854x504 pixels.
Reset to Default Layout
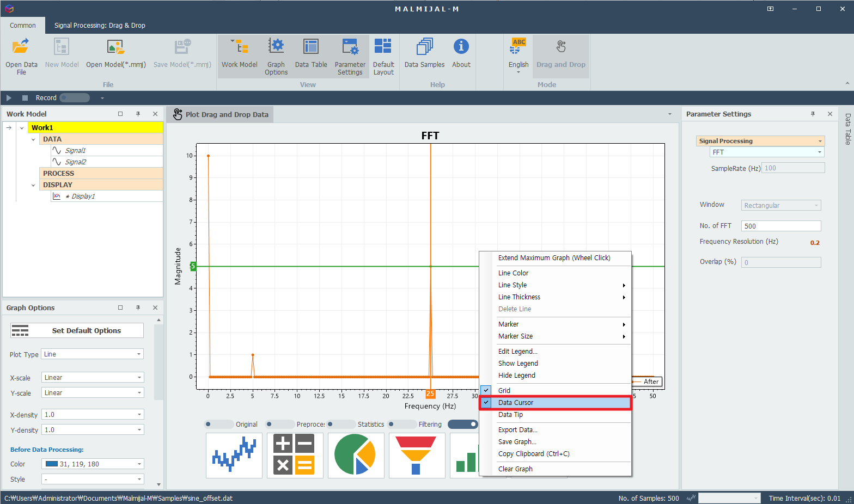pos(383,56)
